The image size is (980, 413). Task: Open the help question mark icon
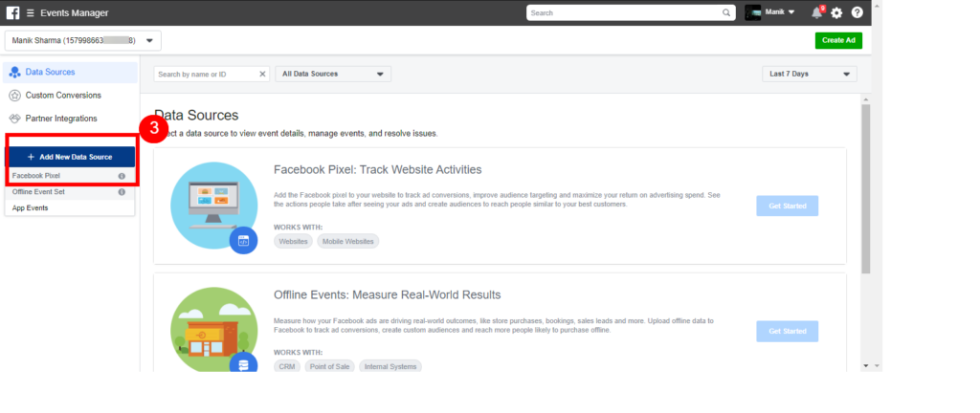tap(857, 12)
